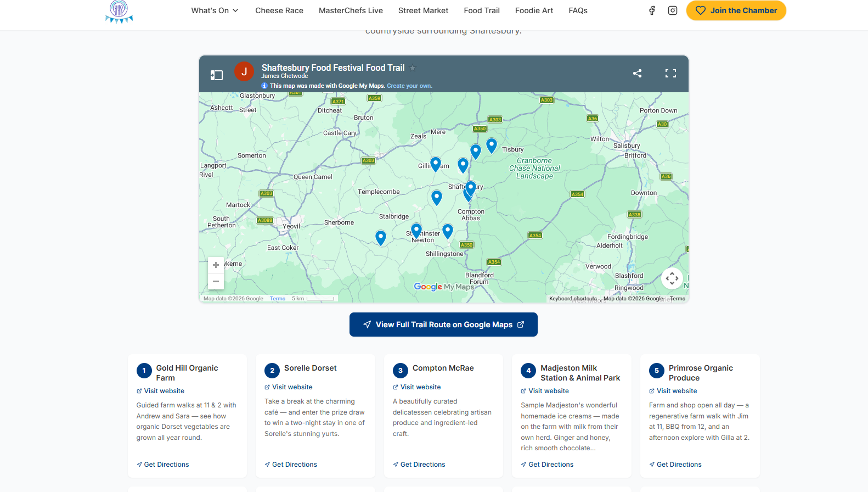The image size is (868, 492).
Task: Visit the Primrose Organic Produce website
Action: tap(673, 391)
